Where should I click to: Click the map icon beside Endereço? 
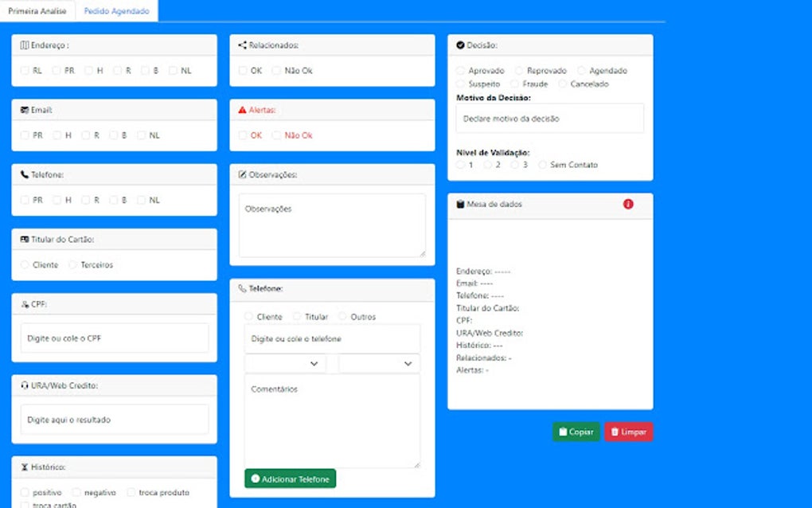25,45
